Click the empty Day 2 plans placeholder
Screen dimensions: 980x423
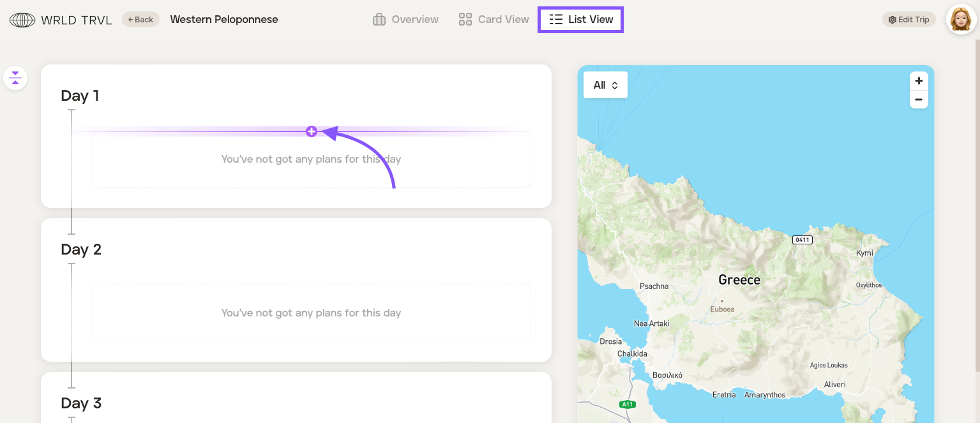click(x=311, y=313)
